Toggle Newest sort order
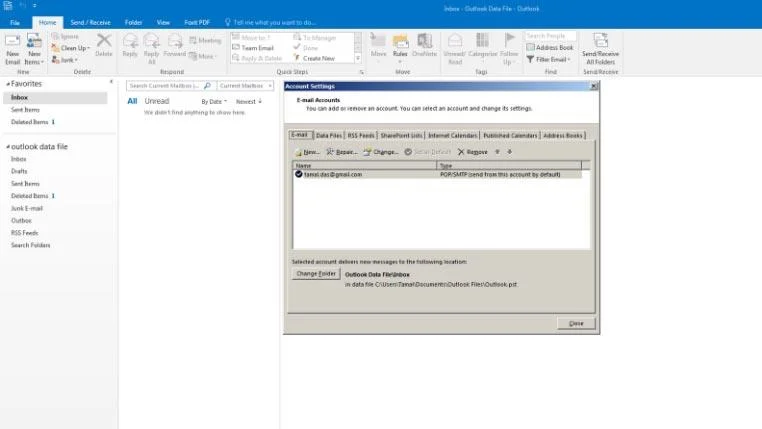762x429 pixels. [249, 102]
